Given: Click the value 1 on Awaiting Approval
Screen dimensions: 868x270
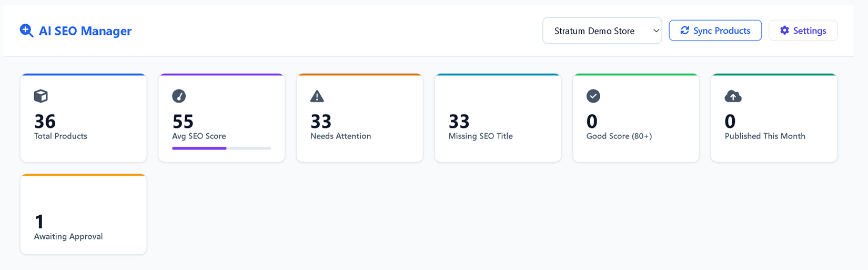Looking at the screenshot, I should pos(39,222).
